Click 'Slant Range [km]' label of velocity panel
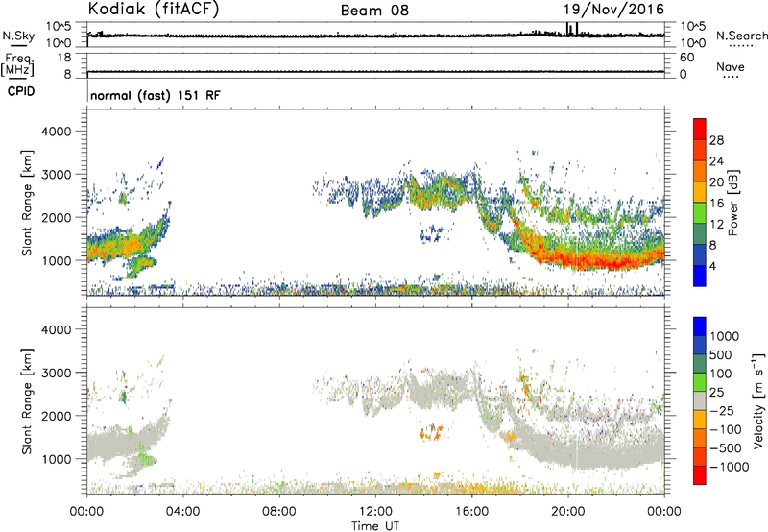 tap(27, 400)
